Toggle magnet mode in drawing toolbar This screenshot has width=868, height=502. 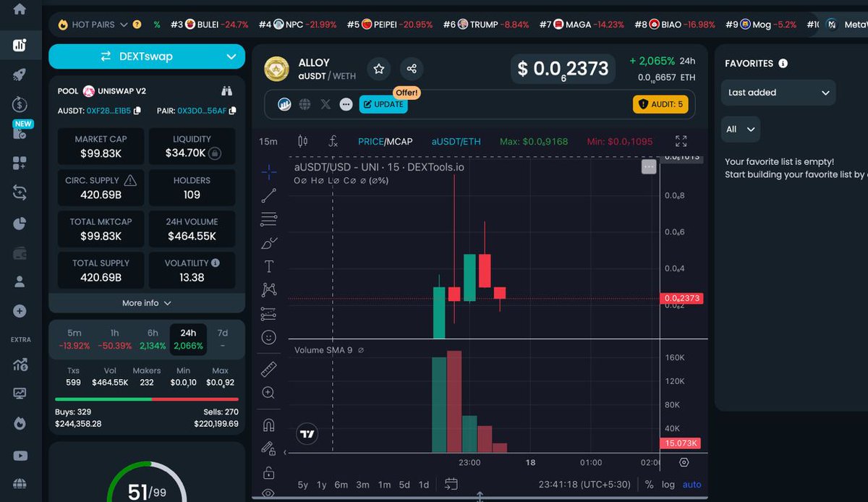click(x=268, y=425)
